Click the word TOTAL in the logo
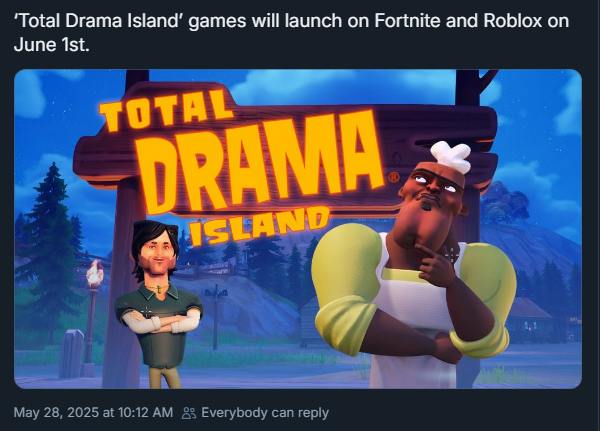 [166, 111]
